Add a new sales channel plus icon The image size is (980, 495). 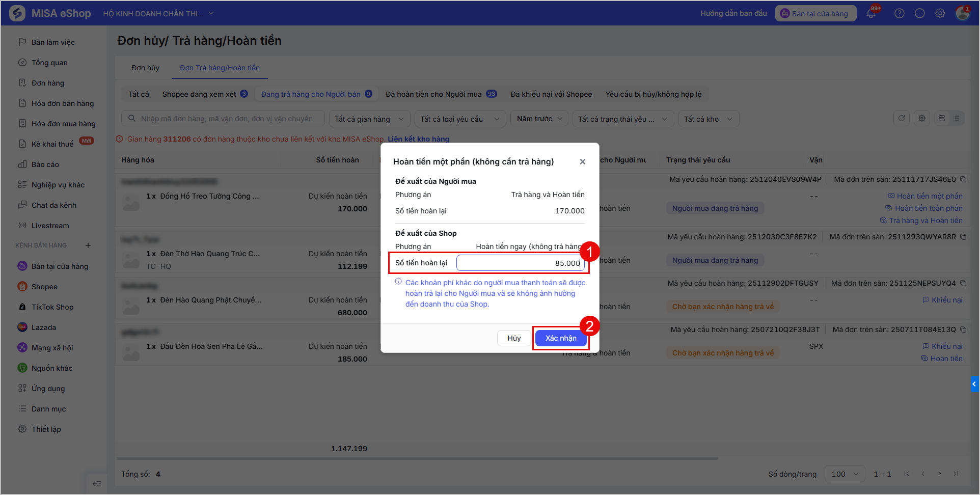click(88, 245)
